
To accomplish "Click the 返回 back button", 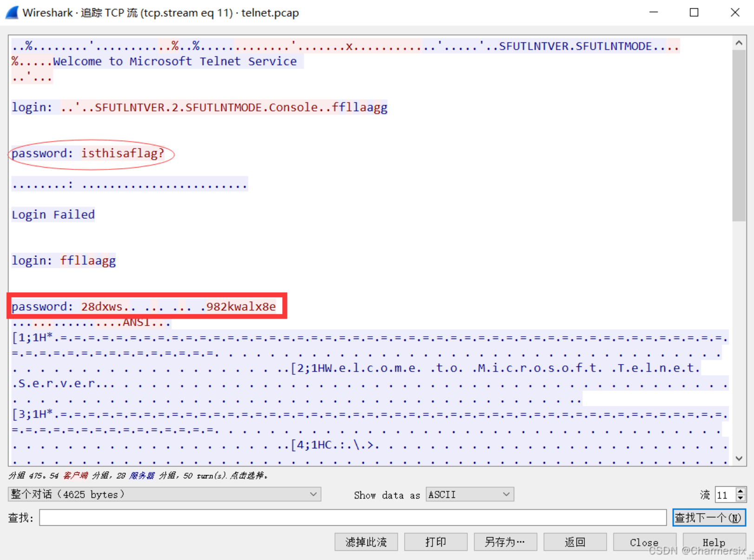I will (575, 542).
